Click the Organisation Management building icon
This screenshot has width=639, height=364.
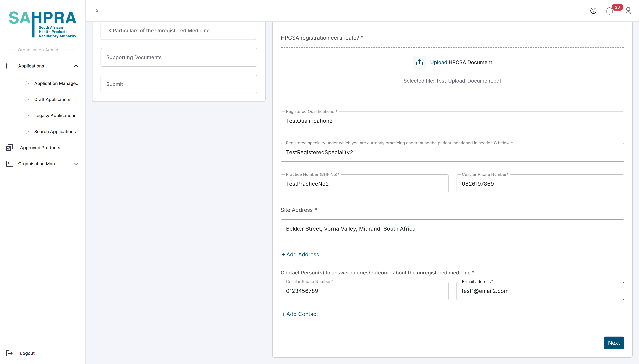coord(9,164)
